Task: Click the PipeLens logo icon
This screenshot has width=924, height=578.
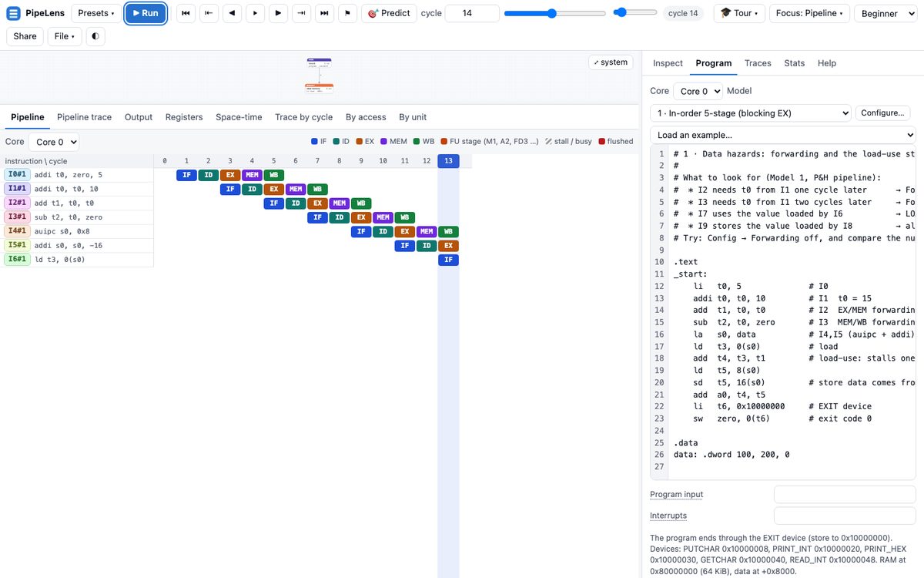Action: coord(14,13)
